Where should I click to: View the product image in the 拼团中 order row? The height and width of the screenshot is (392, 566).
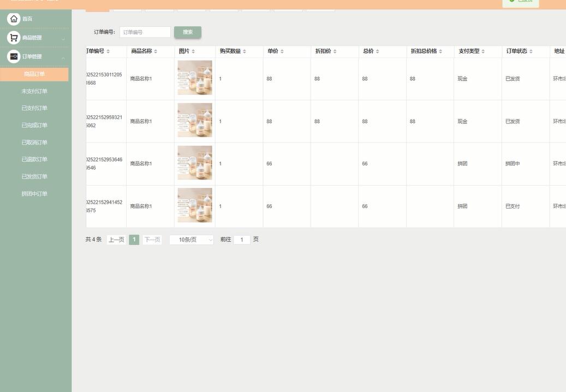(195, 163)
